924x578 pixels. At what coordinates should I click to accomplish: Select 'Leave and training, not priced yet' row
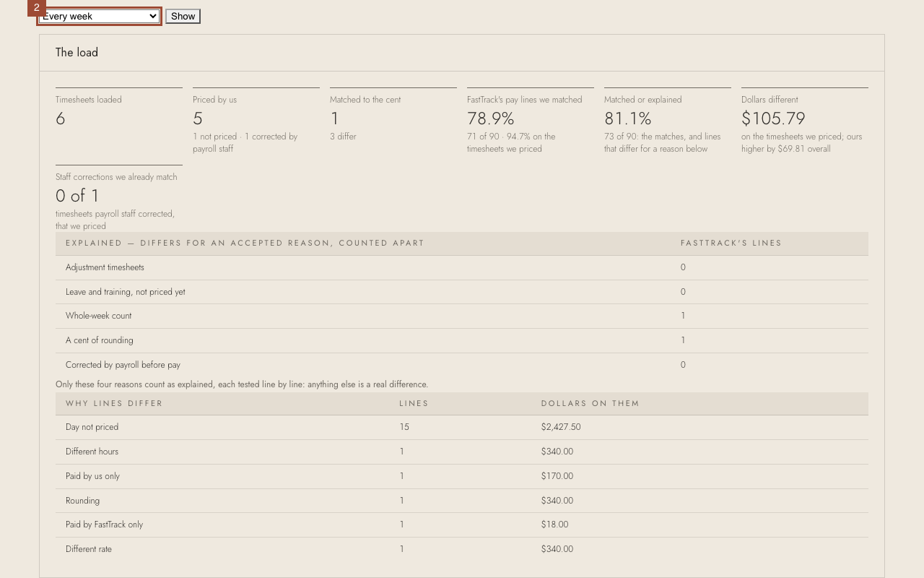[462, 292]
